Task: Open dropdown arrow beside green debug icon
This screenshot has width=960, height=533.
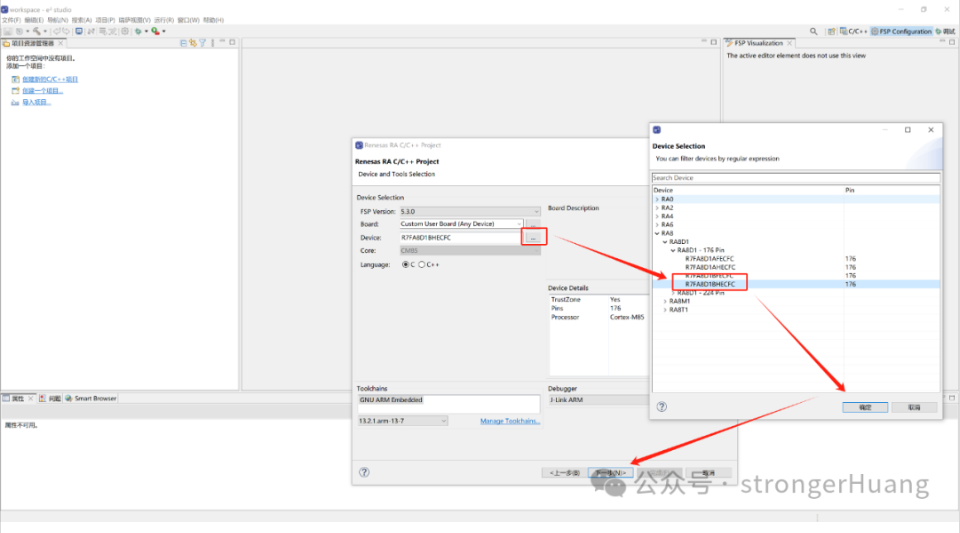Action: (x=146, y=31)
